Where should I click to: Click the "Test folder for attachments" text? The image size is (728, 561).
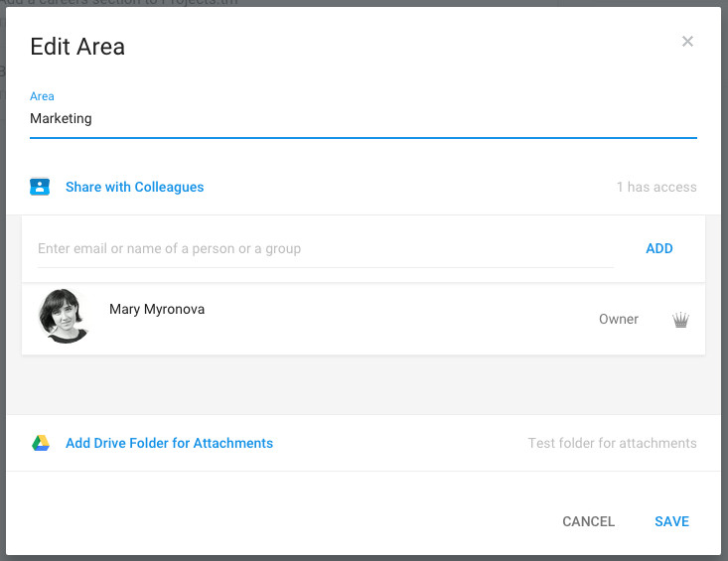(612, 443)
